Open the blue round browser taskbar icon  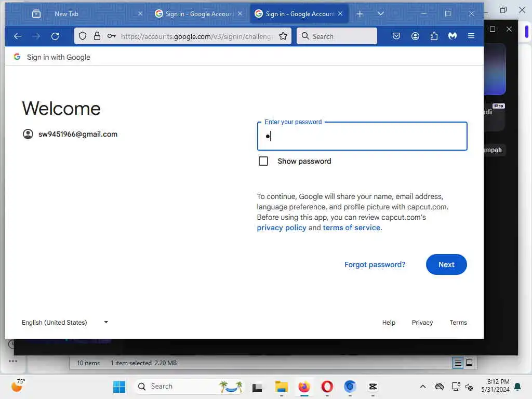[x=350, y=387]
